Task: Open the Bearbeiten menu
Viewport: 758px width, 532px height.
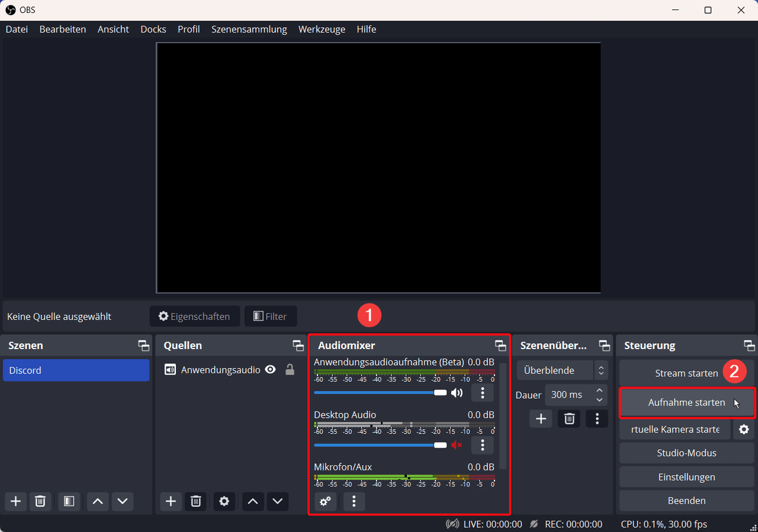Action: pyautogui.click(x=63, y=29)
